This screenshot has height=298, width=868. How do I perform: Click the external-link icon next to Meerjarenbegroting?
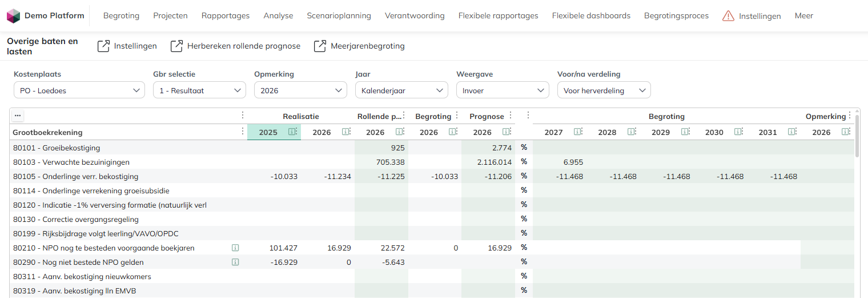pos(320,46)
